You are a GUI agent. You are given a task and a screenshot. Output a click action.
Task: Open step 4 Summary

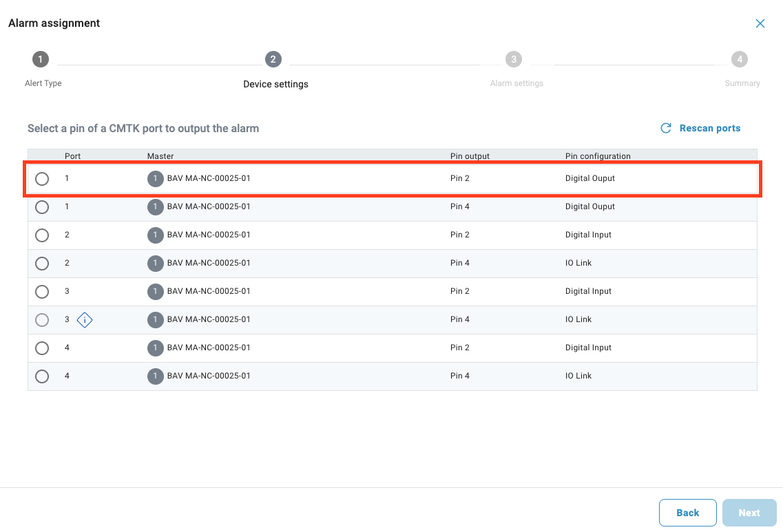click(740, 59)
